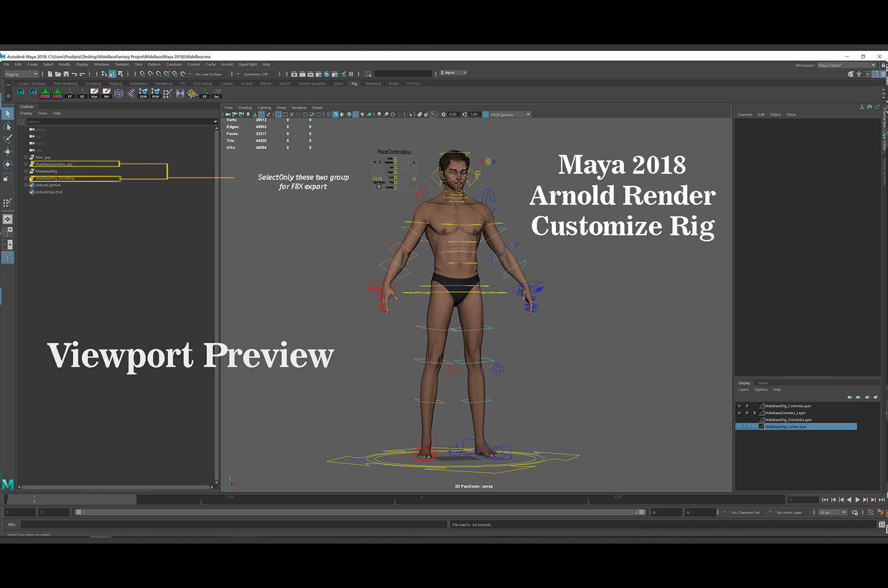Expand the Misc_grp node
888x588 pixels.
[x=26, y=158]
